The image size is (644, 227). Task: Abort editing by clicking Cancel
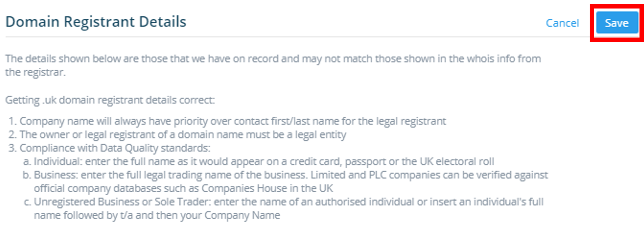(562, 23)
